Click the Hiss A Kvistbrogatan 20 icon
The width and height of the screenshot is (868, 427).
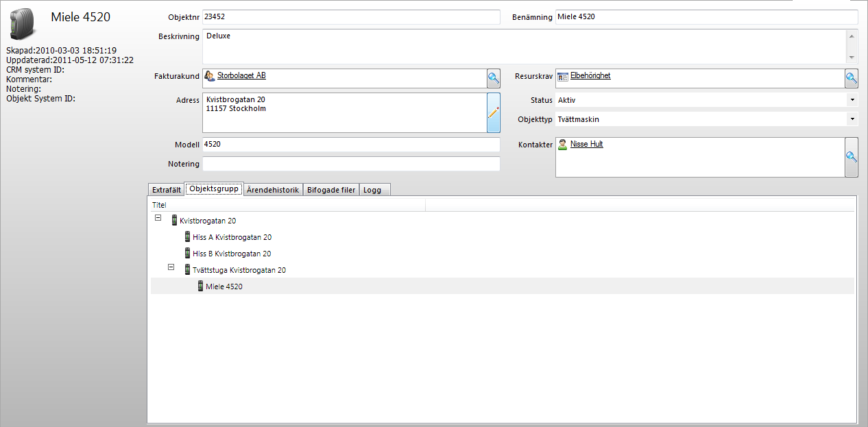click(x=187, y=237)
